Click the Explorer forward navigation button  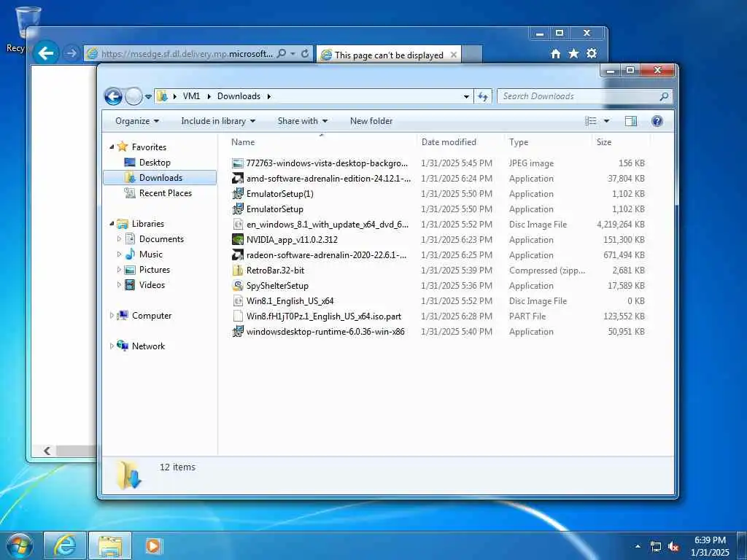134,97
